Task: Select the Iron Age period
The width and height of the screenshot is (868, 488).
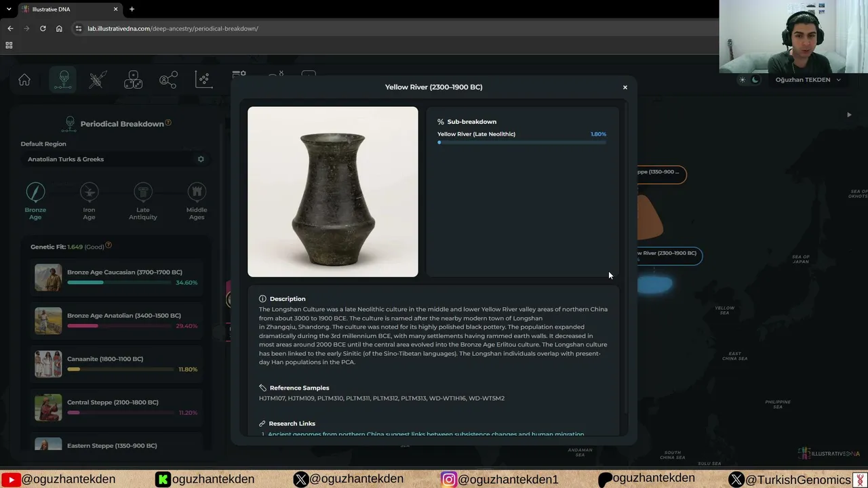Action: 89,201
